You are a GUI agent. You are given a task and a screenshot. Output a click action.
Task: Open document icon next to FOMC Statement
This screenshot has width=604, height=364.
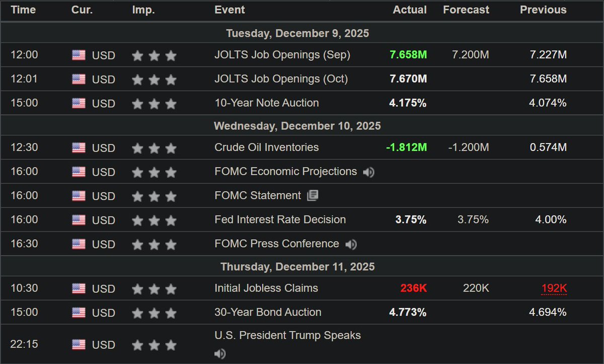tap(313, 196)
